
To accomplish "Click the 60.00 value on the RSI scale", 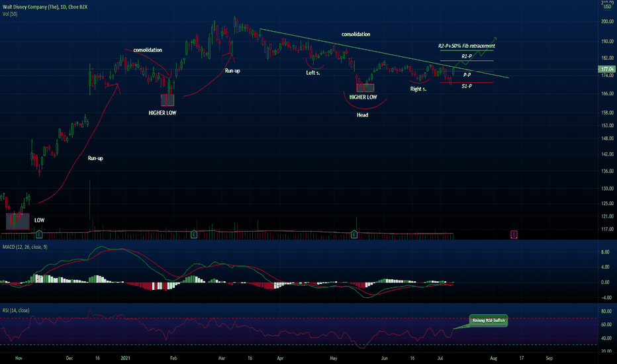I will 606,325.
